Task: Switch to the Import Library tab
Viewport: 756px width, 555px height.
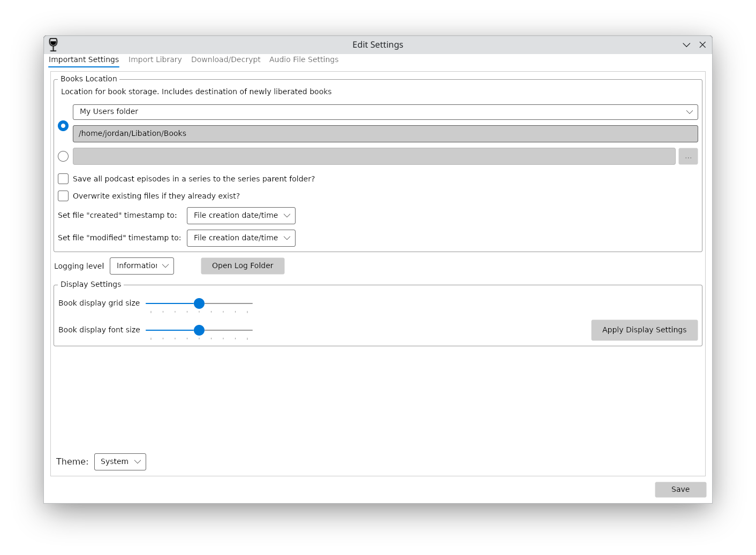Action: click(155, 59)
